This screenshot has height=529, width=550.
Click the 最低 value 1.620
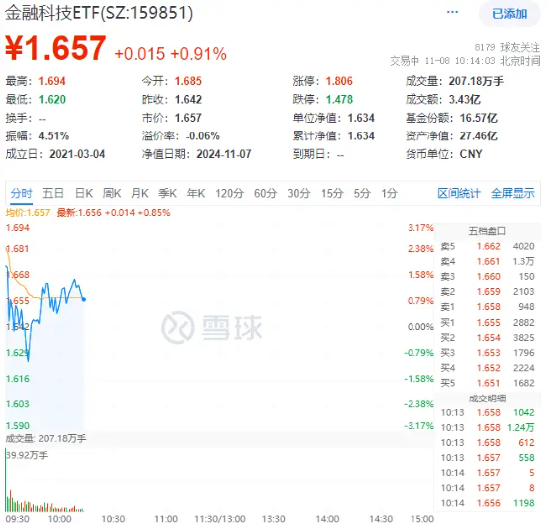click(x=52, y=100)
